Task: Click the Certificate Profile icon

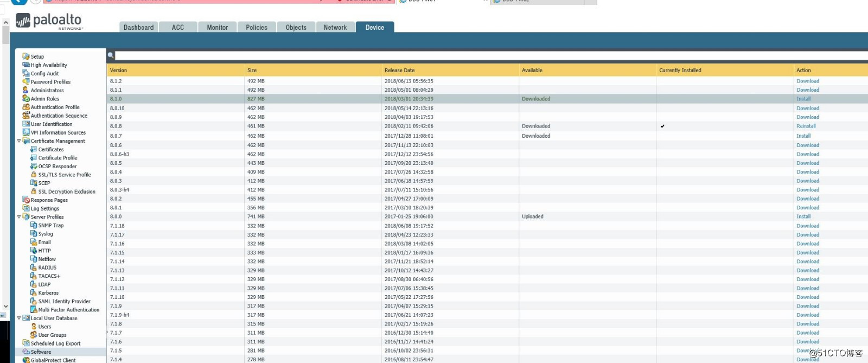Action: coord(34,157)
